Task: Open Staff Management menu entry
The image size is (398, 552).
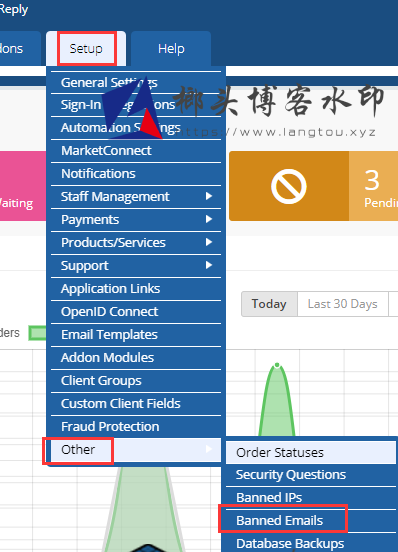Action: 136,196
